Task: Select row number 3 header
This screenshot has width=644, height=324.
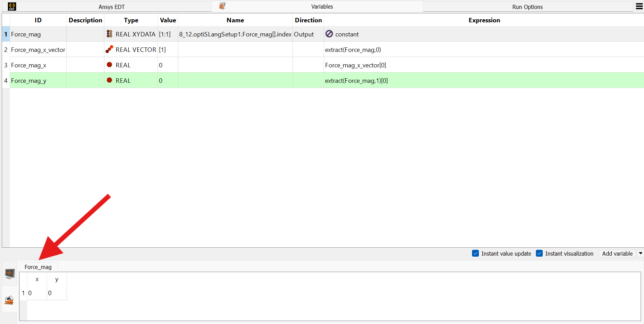Action: 6,65
